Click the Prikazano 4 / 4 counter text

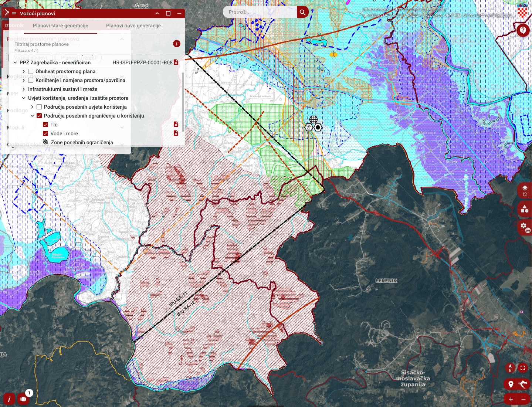[26, 50]
